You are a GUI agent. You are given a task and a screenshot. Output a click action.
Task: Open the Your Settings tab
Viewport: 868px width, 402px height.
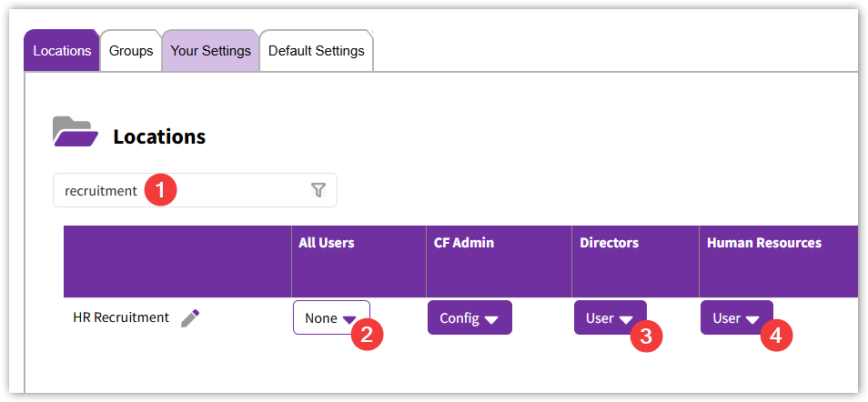click(210, 51)
